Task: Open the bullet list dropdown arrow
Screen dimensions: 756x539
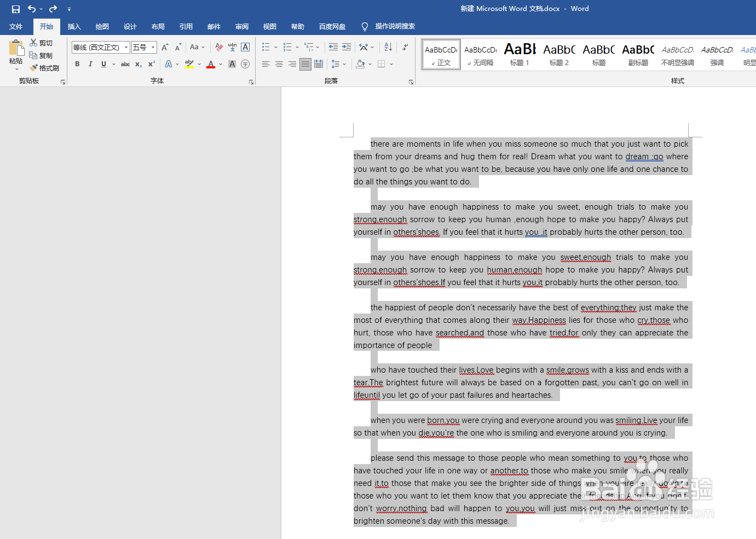Action: 276,47
